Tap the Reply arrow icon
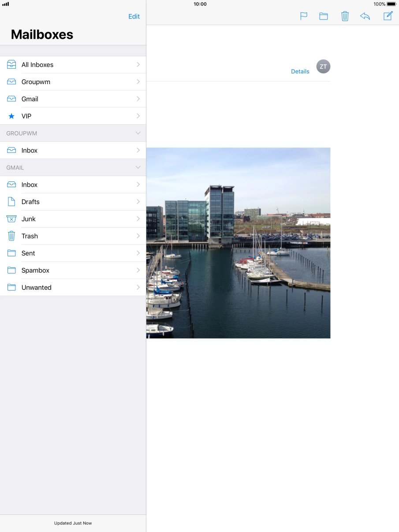This screenshot has height=532, width=399. [x=365, y=16]
